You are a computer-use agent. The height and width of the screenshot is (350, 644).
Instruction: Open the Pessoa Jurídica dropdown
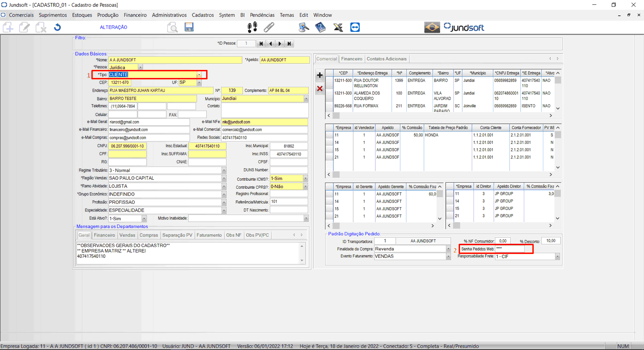click(x=140, y=67)
